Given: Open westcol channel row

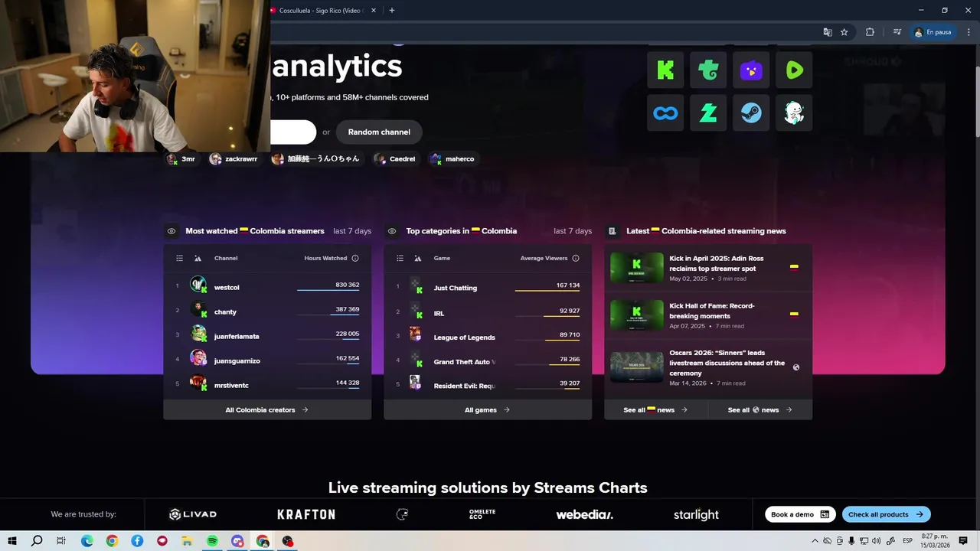Looking at the screenshot, I should (x=267, y=287).
